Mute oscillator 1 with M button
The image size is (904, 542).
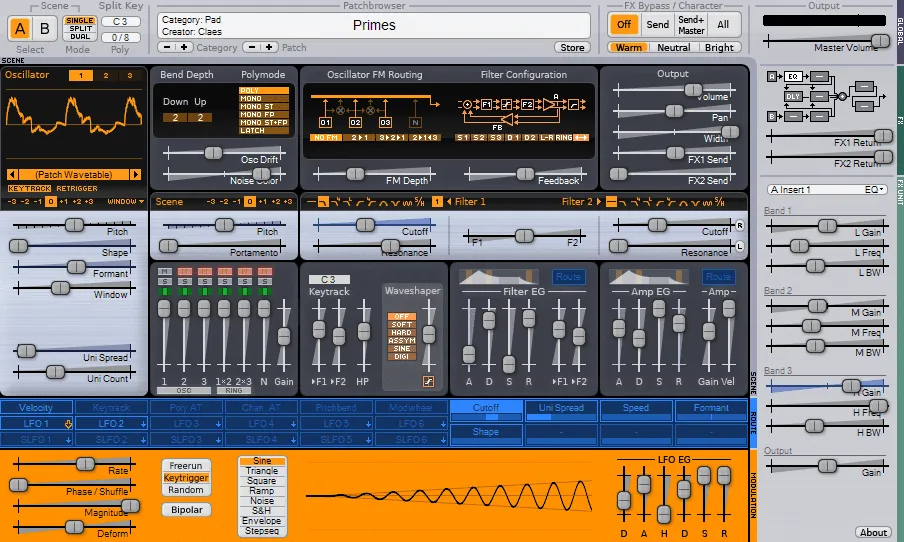click(x=164, y=271)
